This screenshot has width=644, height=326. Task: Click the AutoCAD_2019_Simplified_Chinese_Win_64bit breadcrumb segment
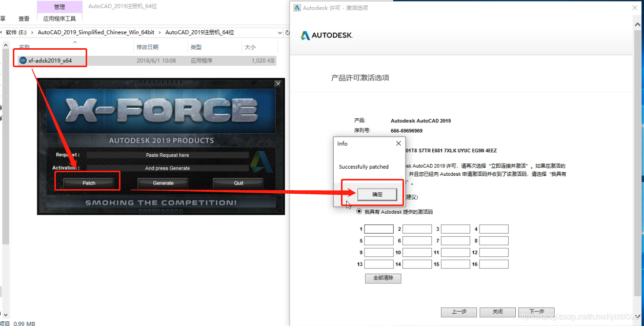(x=96, y=32)
